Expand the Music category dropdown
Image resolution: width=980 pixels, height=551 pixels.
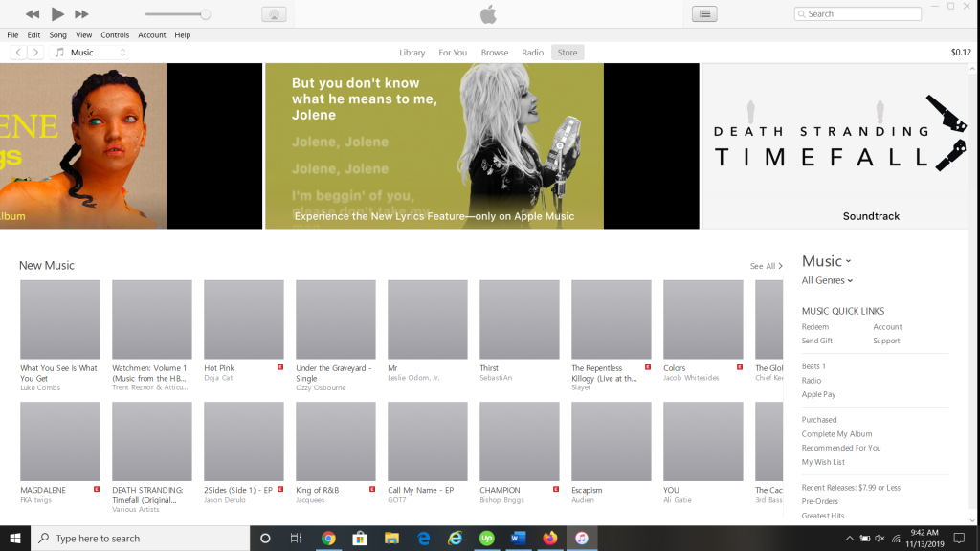826,261
